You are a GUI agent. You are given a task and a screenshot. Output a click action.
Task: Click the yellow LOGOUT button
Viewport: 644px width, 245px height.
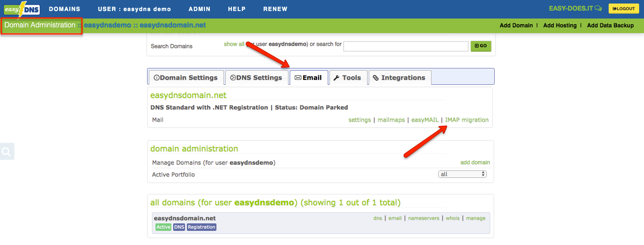pyautogui.click(x=624, y=8)
